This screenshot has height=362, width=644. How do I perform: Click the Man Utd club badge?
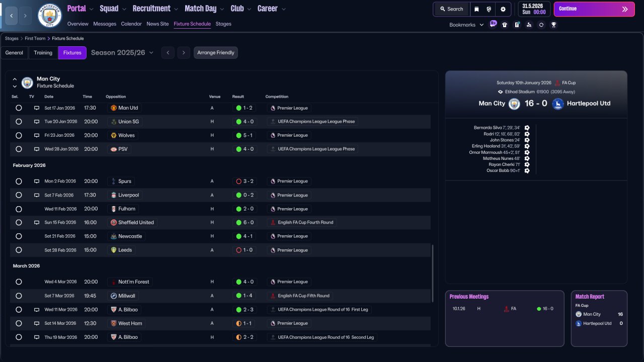pyautogui.click(x=114, y=108)
